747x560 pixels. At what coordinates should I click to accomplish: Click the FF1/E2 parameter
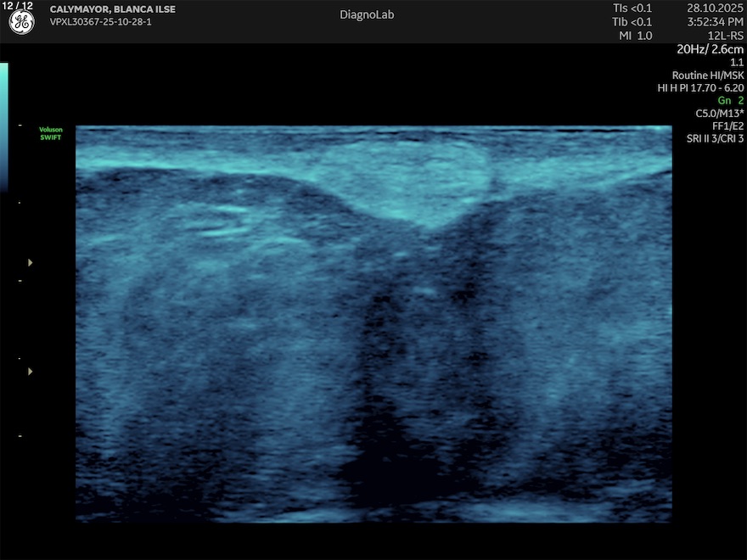click(x=727, y=126)
